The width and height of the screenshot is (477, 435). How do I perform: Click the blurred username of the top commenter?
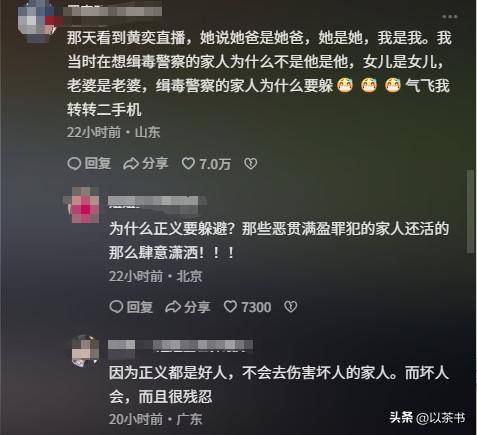pyautogui.click(x=112, y=11)
